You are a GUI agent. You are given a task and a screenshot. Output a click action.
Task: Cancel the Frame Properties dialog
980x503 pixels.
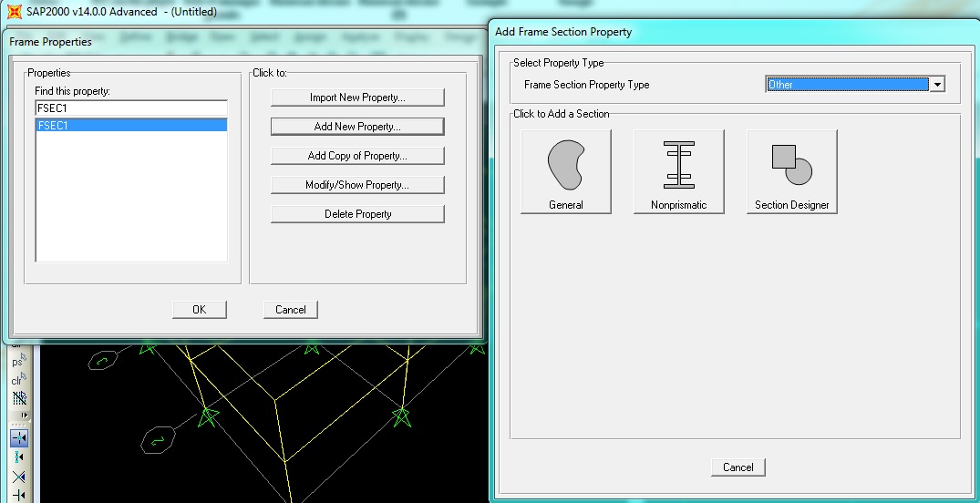pyautogui.click(x=291, y=309)
